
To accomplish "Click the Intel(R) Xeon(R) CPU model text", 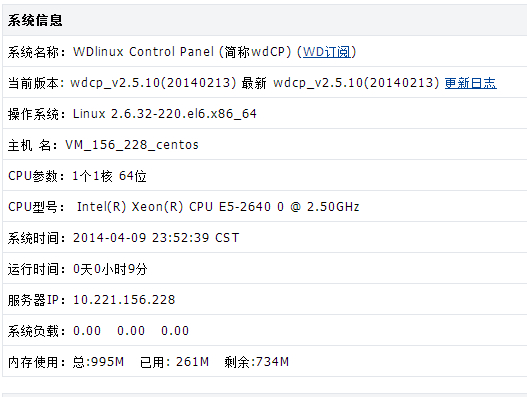I will [218, 207].
